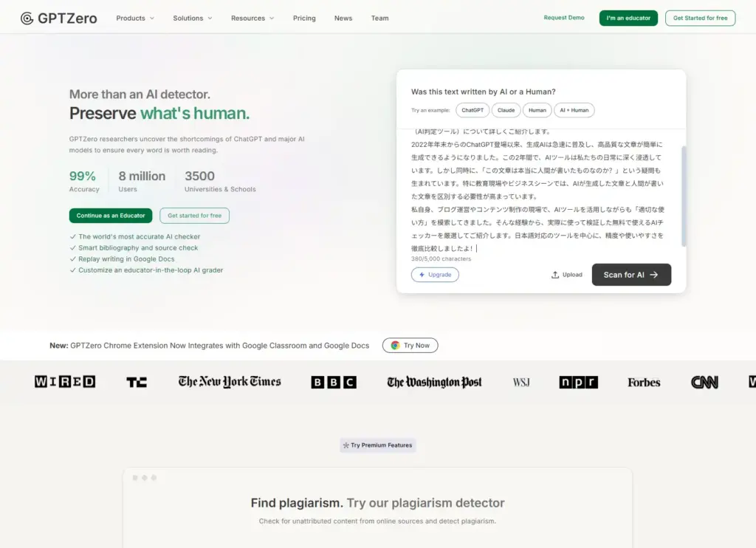This screenshot has width=756, height=548.
Task: Open the News menu item
Action: 343,18
